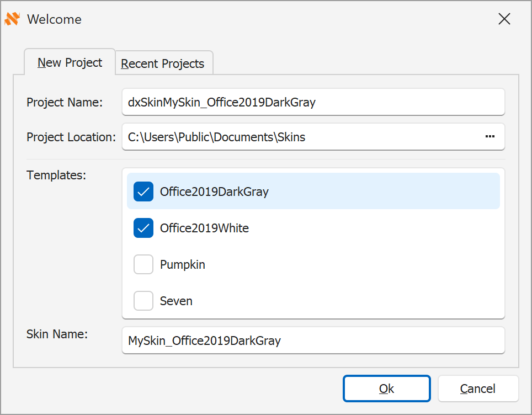Enable the Seven template checkbox
This screenshot has height=415, width=532.
143,301
